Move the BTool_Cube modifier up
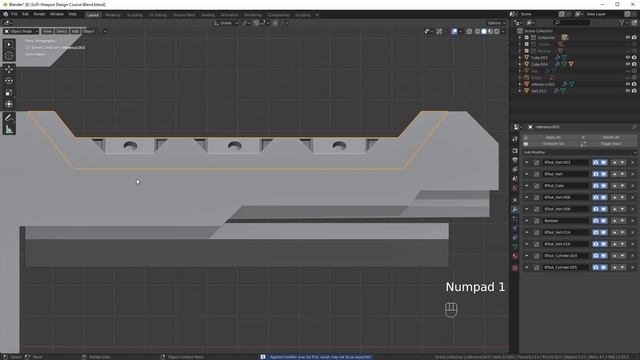The width and height of the screenshot is (640, 360). coord(615,186)
